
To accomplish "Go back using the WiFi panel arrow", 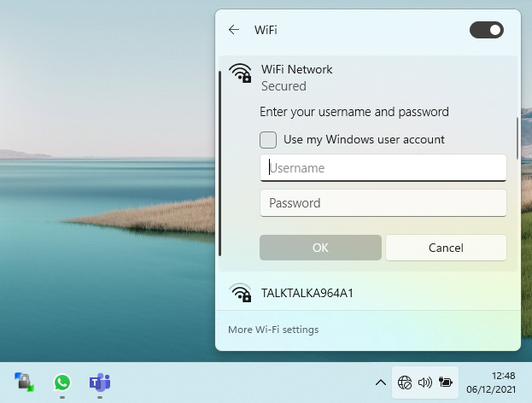I will tap(234, 30).
